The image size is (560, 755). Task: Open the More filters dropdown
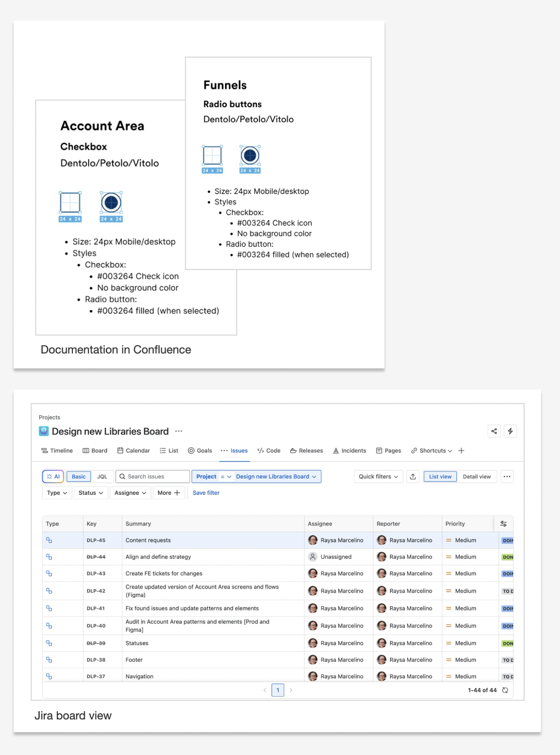coord(169,493)
